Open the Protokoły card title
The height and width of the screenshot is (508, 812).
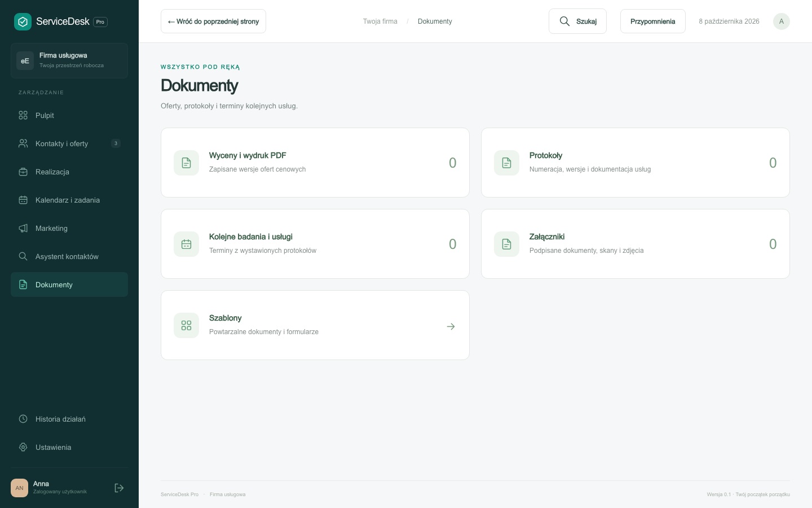click(546, 155)
